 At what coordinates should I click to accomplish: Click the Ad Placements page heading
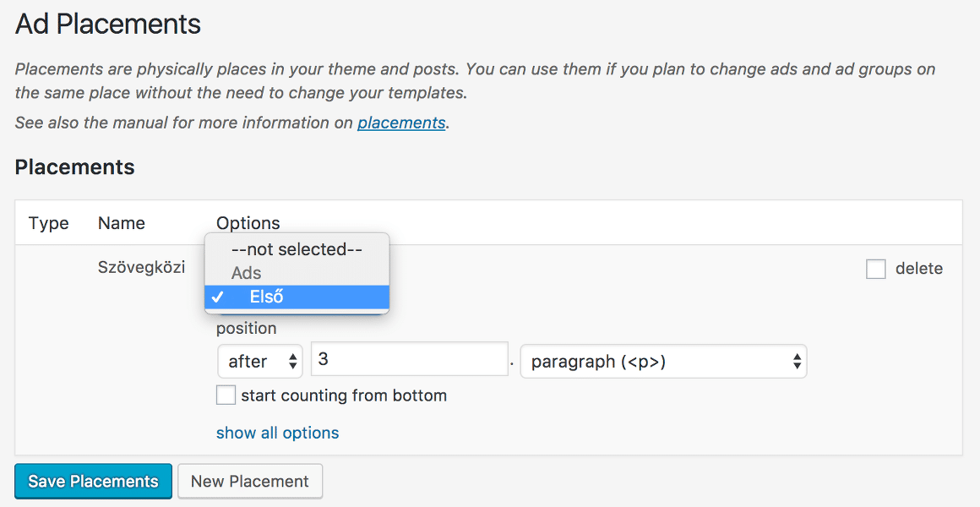pos(108,25)
